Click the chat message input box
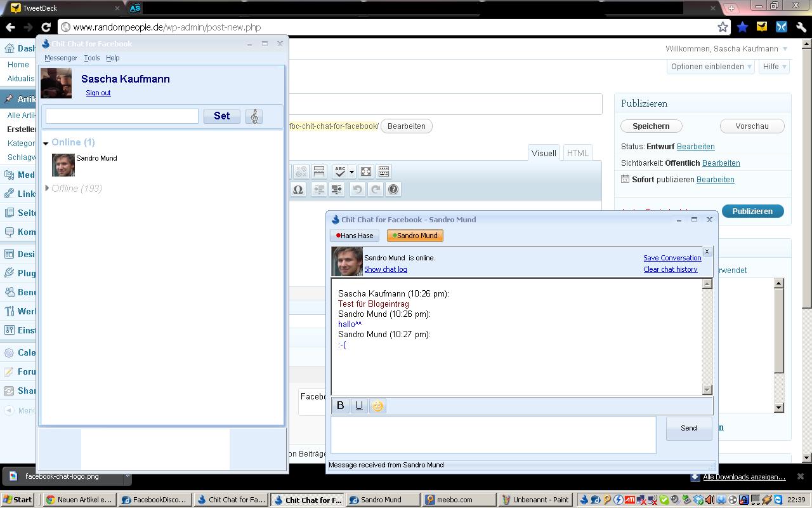 (493, 435)
